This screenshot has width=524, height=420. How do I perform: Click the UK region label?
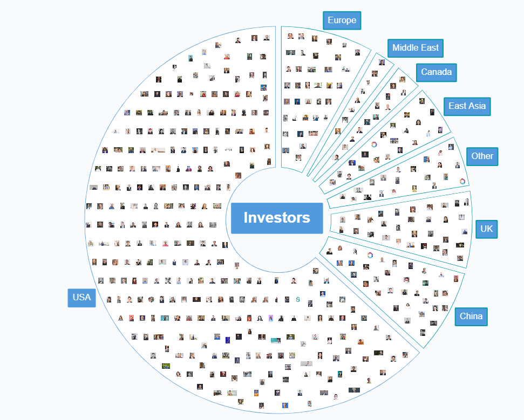coord(486,229)
